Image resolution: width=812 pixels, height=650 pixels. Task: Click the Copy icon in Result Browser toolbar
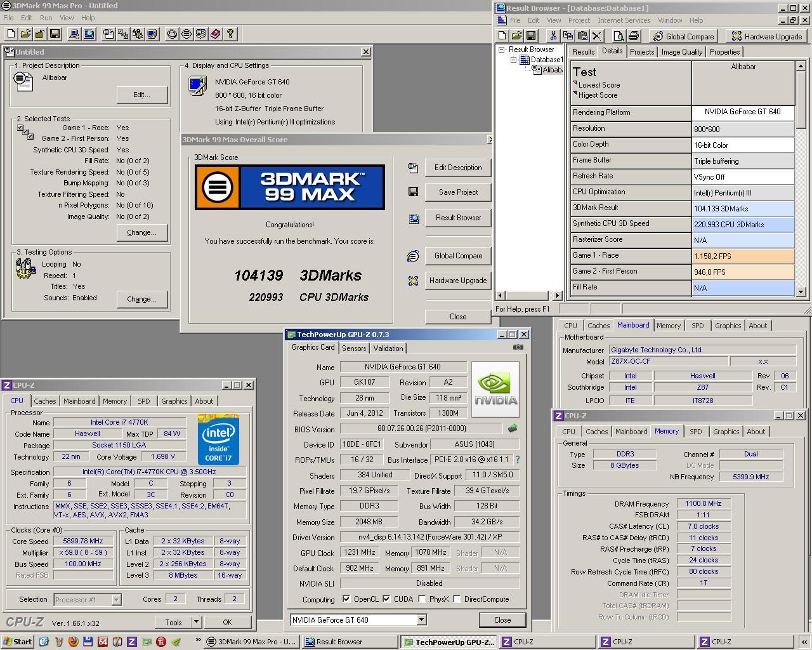click(x=568, y=36)
